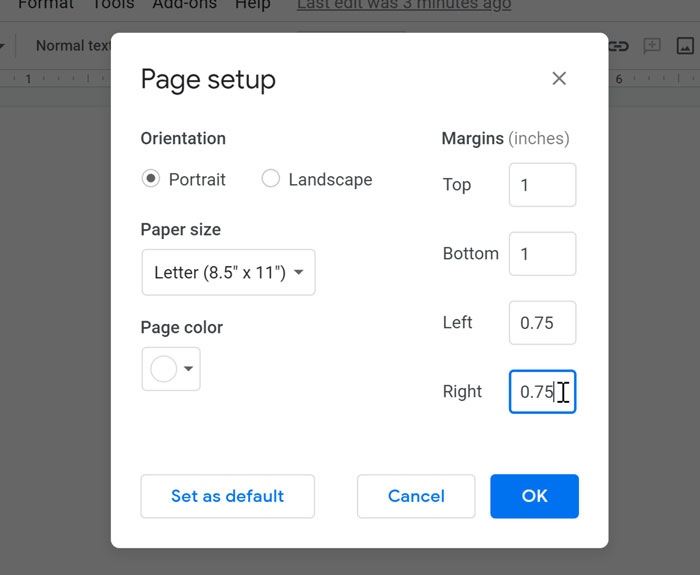Open the Add-ons menu
Image resolution: width=700 pixels, height=575 pixels.
pyautogui.click(x=183, y=5)
